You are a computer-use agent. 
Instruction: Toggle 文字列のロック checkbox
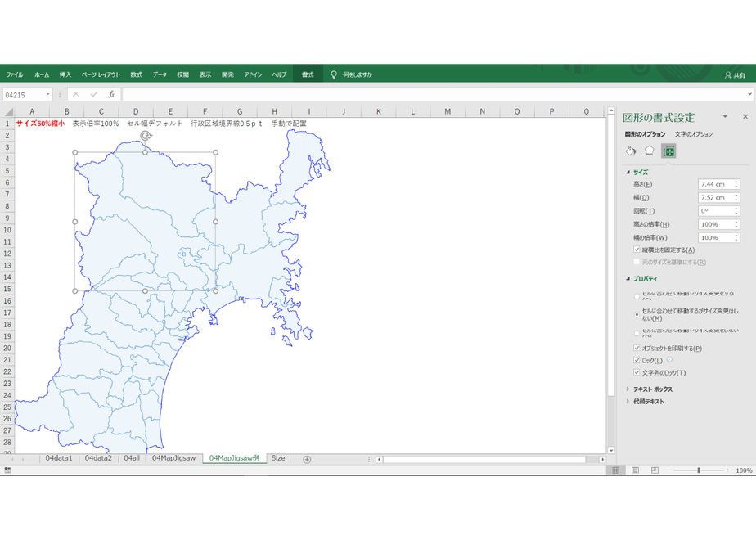click(x=637, y=372)
